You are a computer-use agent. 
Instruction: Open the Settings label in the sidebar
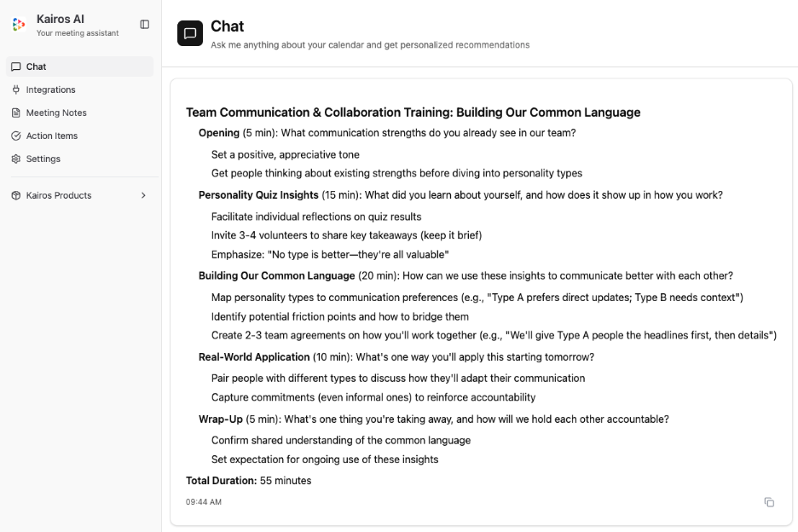[x=43, y=159]
